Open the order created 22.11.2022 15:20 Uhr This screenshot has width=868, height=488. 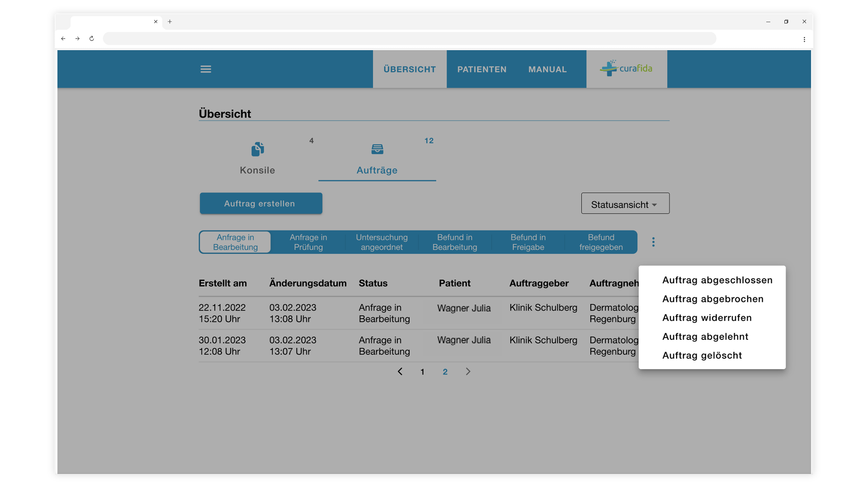point(222,313)
